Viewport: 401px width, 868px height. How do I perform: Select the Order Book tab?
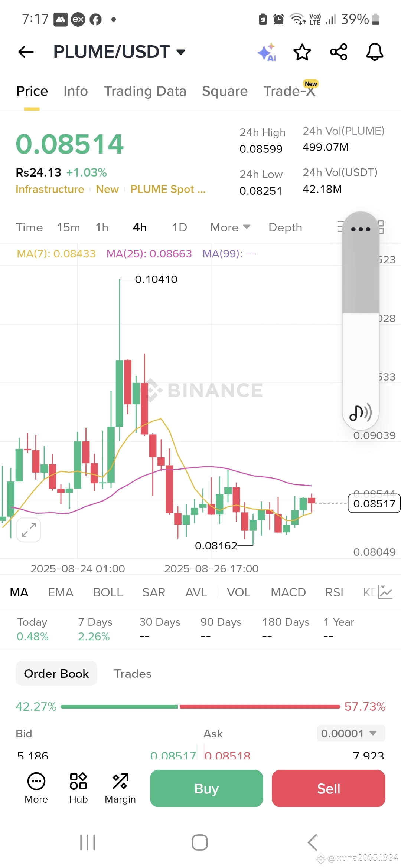click(56, 673)
